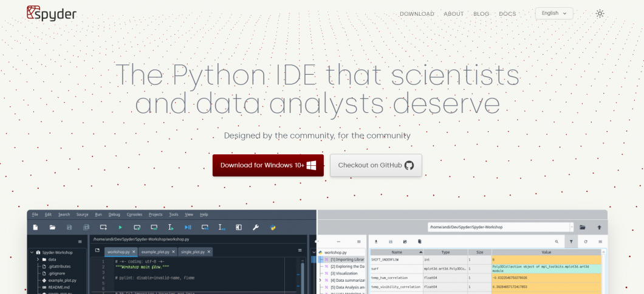Click save data as icon in Variable Explorer

pyautogui.click(x=405, y=242)
